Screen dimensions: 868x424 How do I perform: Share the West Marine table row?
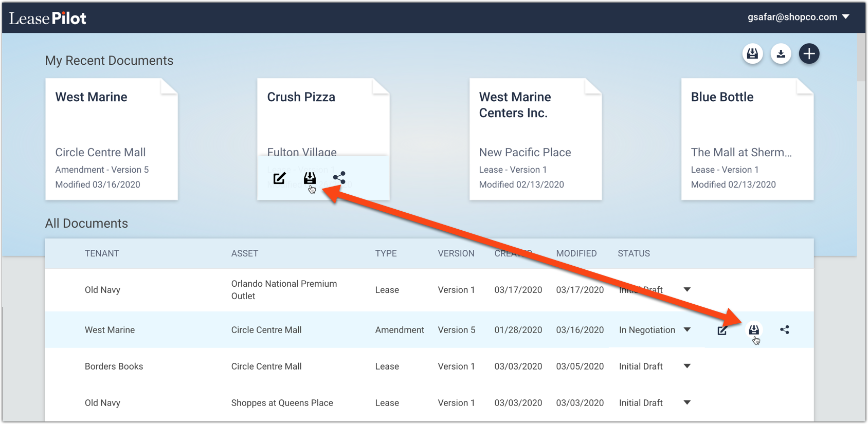click(x=785, y=329)
